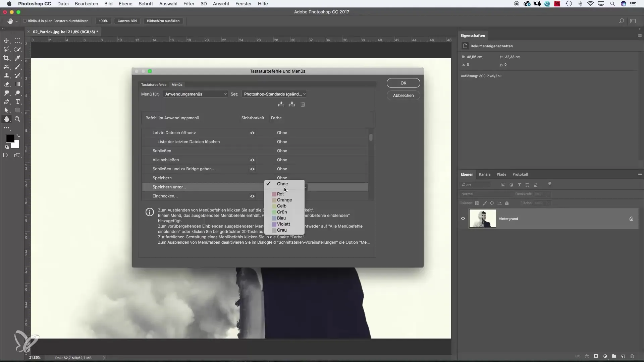This screenshot has height=362, width=644.
Task: Choose Rot from color list
Action: [284, 194]
